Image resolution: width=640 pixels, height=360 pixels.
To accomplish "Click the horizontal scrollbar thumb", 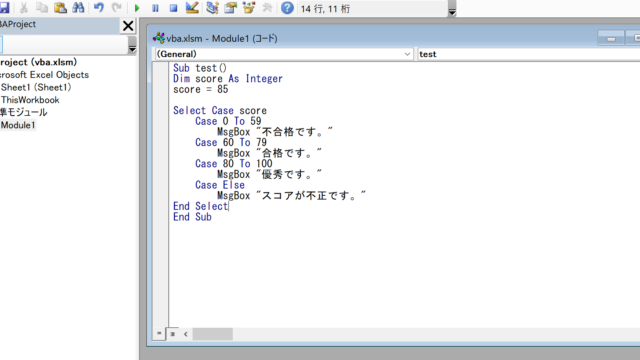I will pyautogui.click(x=213, y=334).
